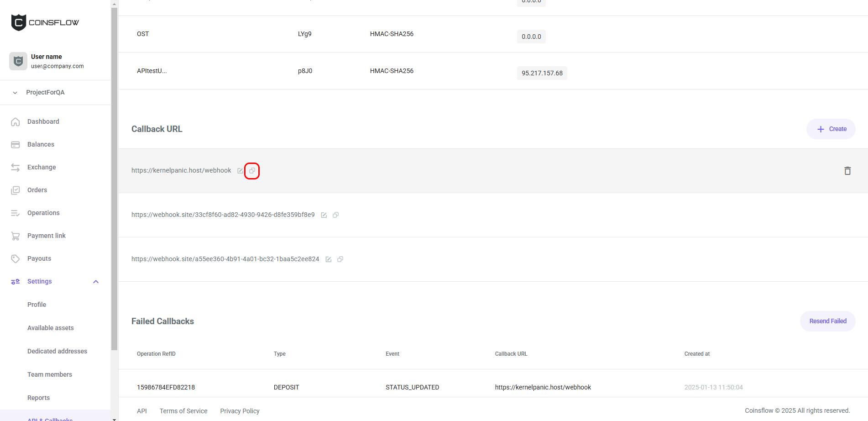The height and width of the screenshot is (421, 868).
Task: Click the Coinsflow logo
Action: pyautogui.click(x=45, y=22)
